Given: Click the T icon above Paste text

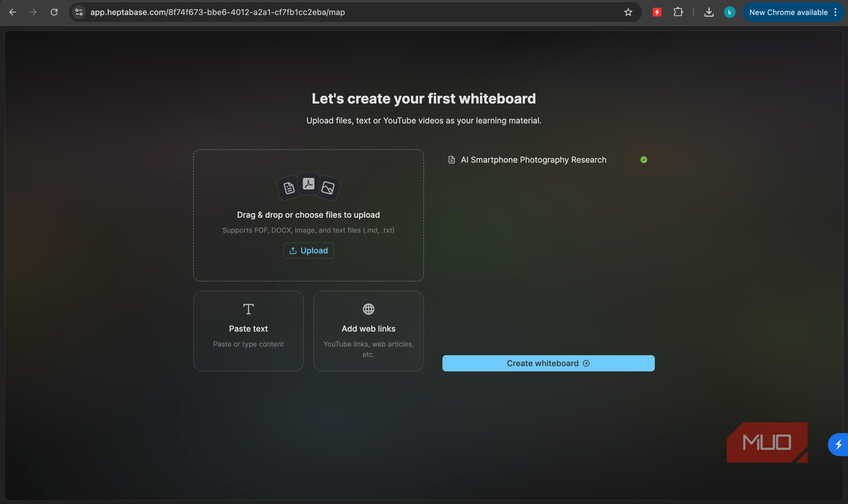Looking at the screenshot, I should [248, 309].
